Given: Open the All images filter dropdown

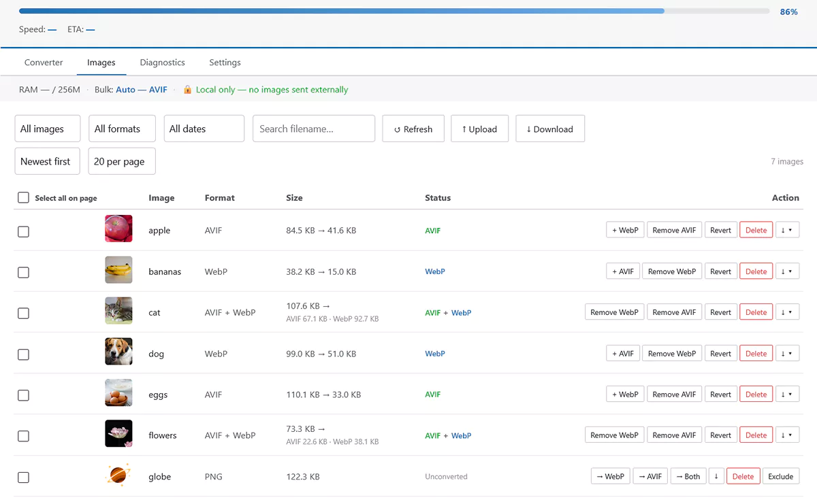Looking at the screenshot, I should [48, 129].
